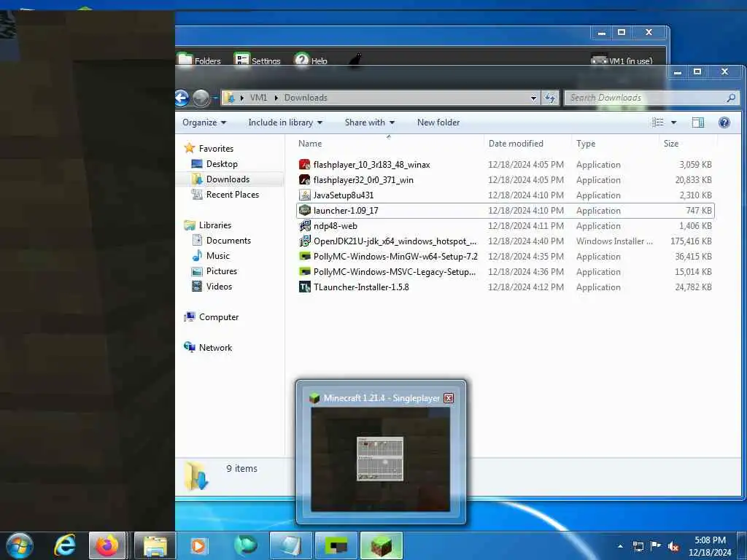The image size is (747, 560).
Task: Select JavaSetup8u431 installer icon
Action: (x=304, y=195)
